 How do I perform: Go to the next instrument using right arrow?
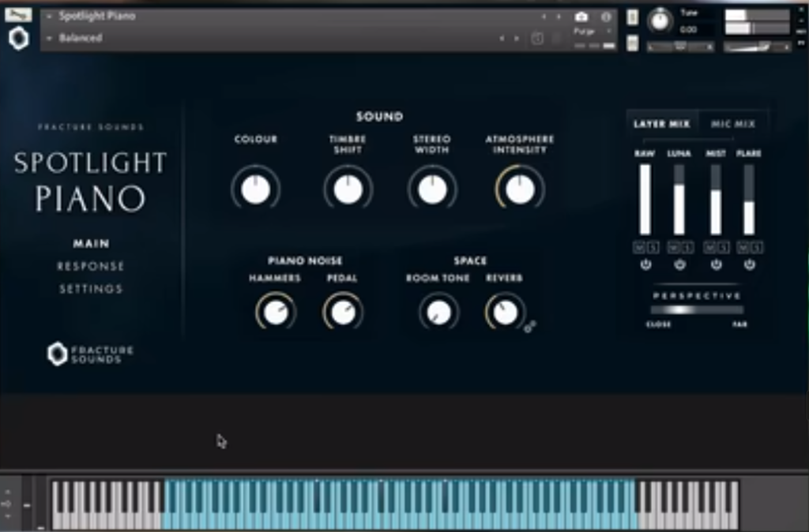tap(559, 17)
